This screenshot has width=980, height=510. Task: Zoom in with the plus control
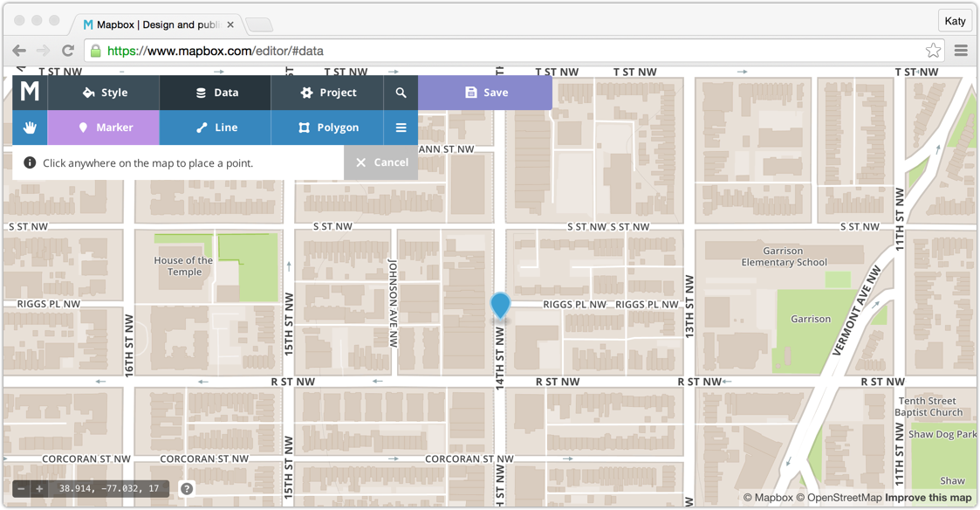pyautogui.click(x=38, y=488)
